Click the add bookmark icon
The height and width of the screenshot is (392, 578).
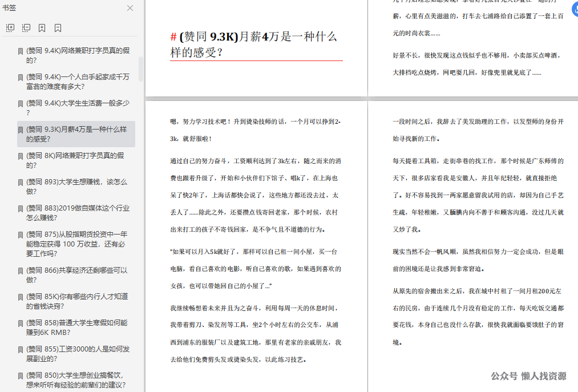(42, 28)
